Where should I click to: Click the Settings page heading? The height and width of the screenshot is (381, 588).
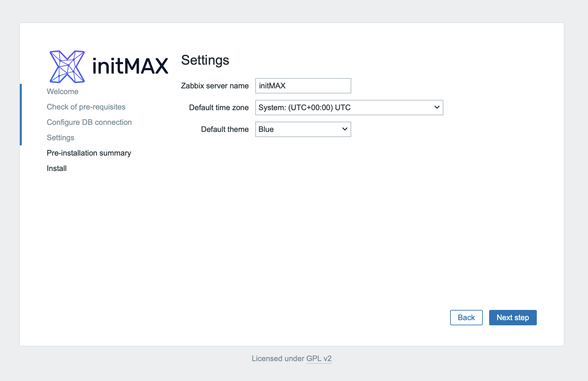click(x=205, y=60)
